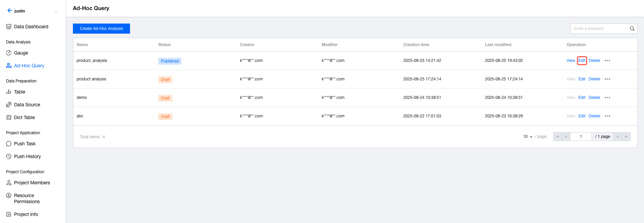644x223 pixels.
Task: Open more options for the abc row
Action: (607, 116)
